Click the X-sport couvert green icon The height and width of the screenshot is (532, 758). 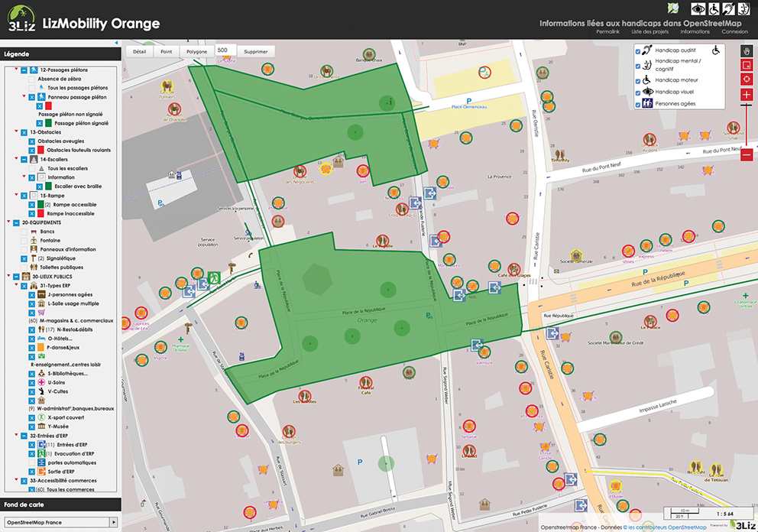tap(41, 417)
